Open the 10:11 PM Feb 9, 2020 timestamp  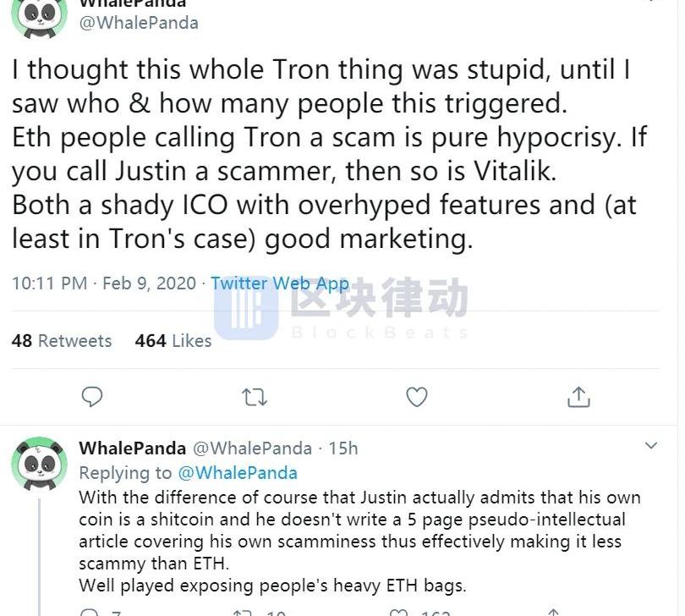(103, 283)
